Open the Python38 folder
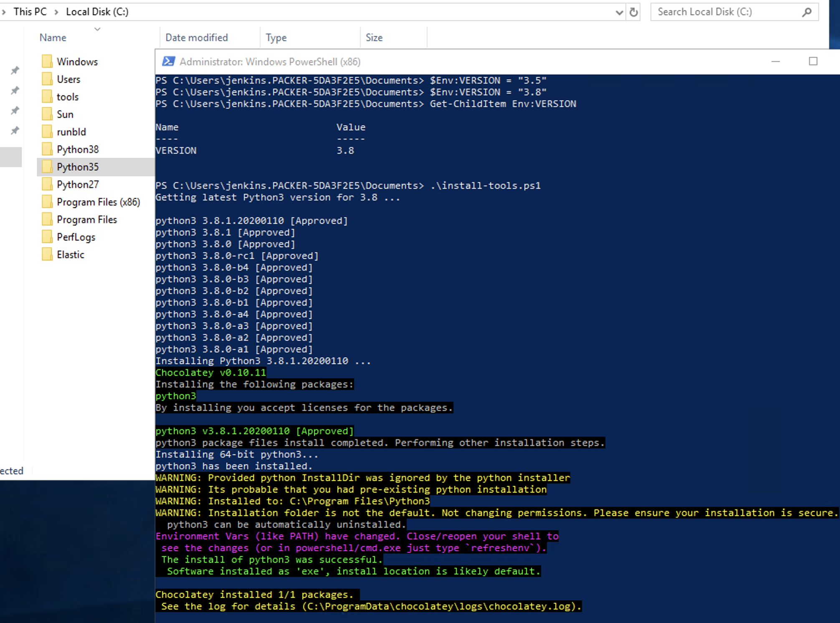840x623 pixels. [78, 149]
